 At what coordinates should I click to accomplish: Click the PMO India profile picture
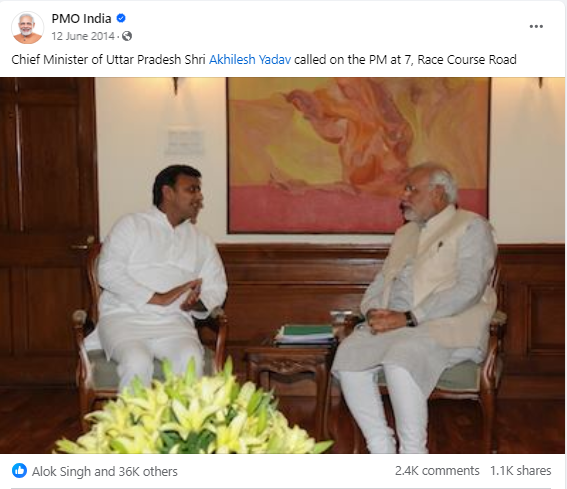tap(27, 27)
